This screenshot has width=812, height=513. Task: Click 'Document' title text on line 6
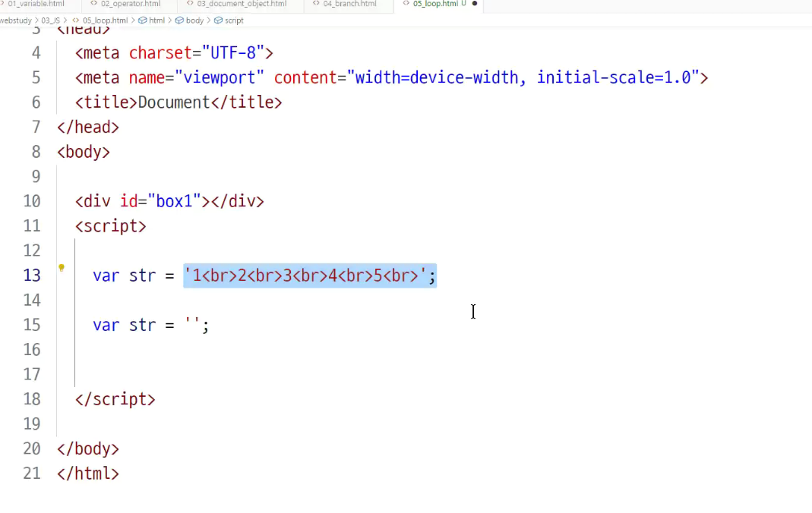[x=174, y=102]
